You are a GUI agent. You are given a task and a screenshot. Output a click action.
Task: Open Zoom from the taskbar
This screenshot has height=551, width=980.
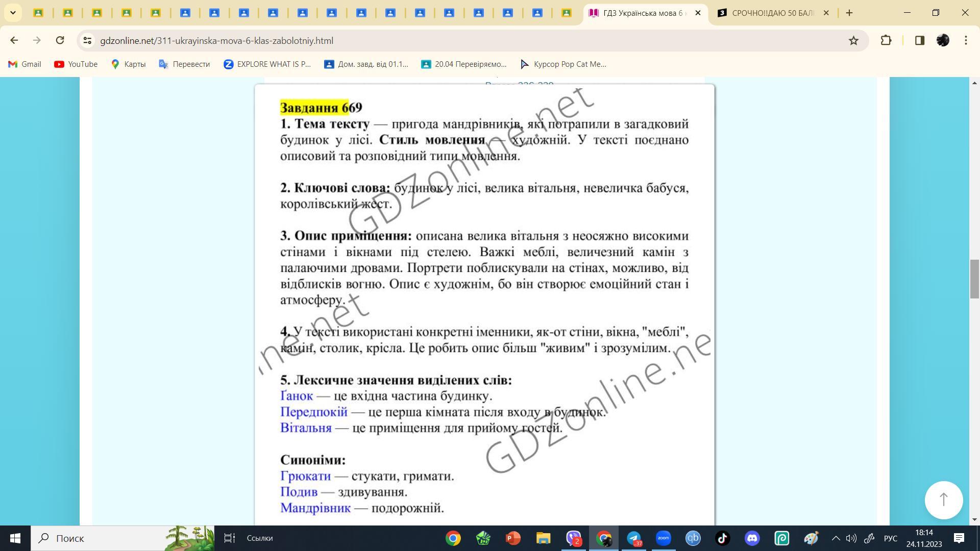(664, 538)
